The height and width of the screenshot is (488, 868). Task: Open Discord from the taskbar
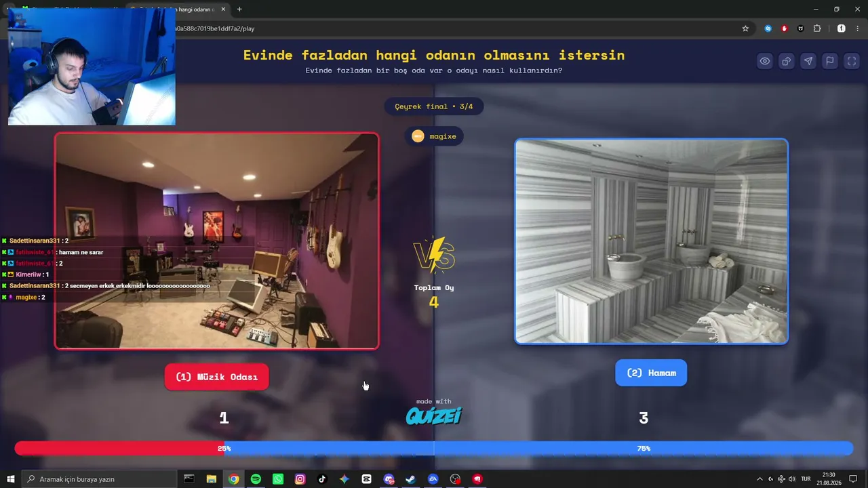tap(389, 479)
